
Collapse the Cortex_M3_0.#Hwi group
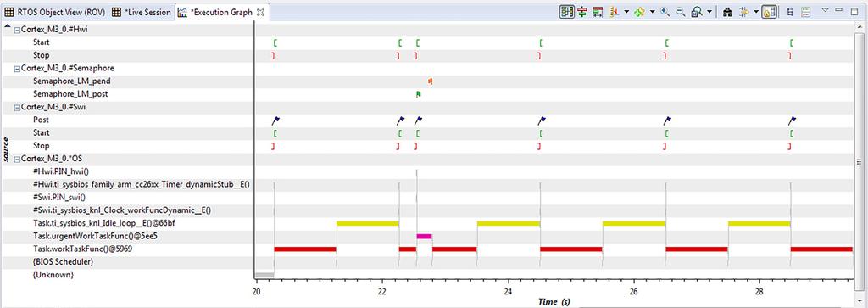click(17, 30)
